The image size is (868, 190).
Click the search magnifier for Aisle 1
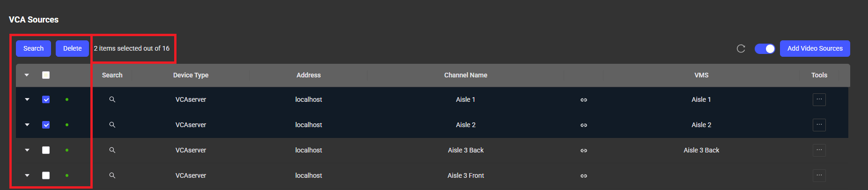point(112,99)
